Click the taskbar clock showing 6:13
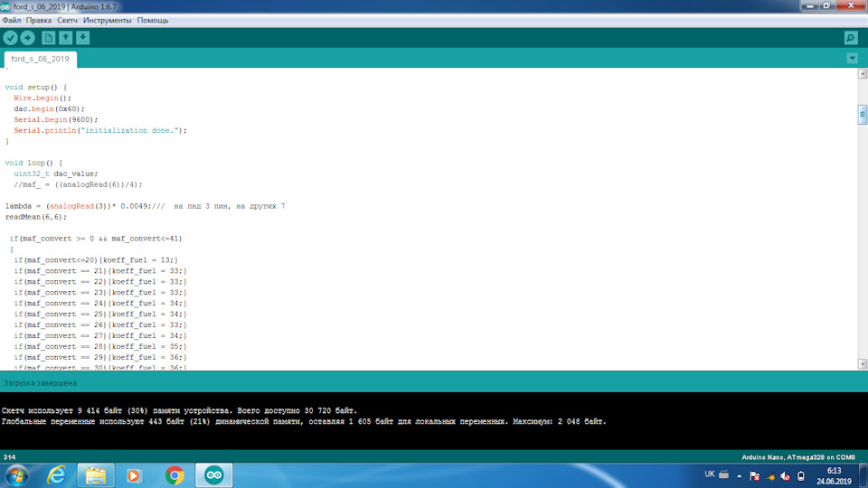The width and height of the screenshot is (868, 488). pos(834,476)
